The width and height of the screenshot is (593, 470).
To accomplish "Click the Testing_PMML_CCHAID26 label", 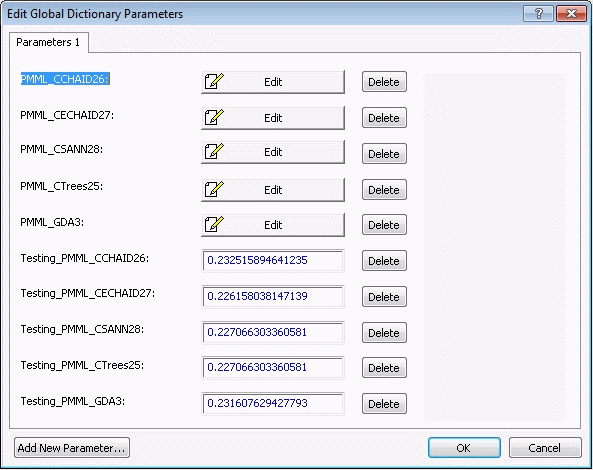I will 84,258.
